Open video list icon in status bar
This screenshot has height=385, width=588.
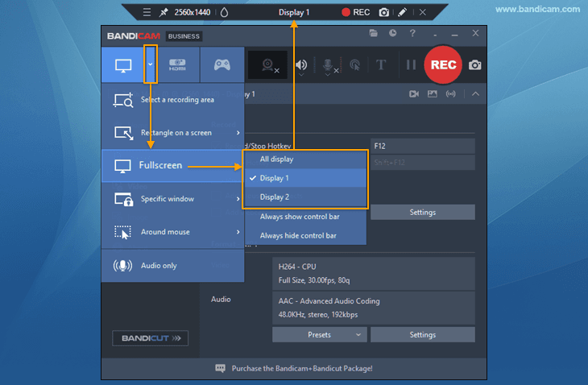[x=414, y=93]
